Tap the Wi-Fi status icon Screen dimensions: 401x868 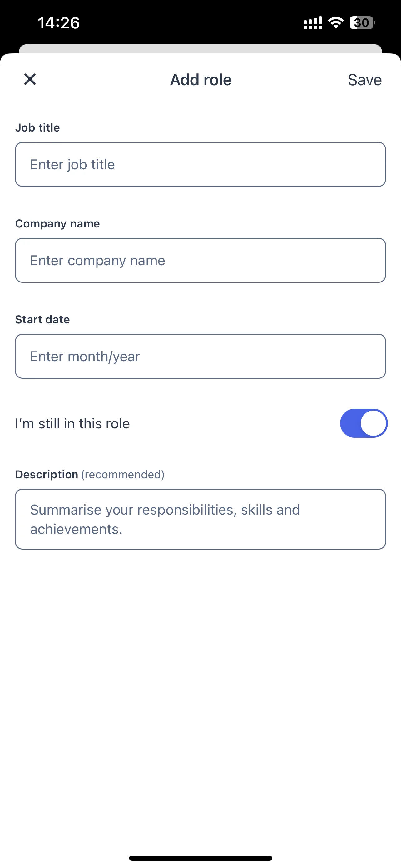(336, 22)
